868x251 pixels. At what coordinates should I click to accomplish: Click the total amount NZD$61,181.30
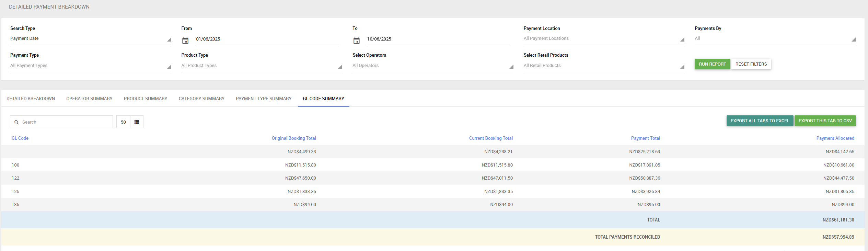pyautogui.click(x=838, y=220)
